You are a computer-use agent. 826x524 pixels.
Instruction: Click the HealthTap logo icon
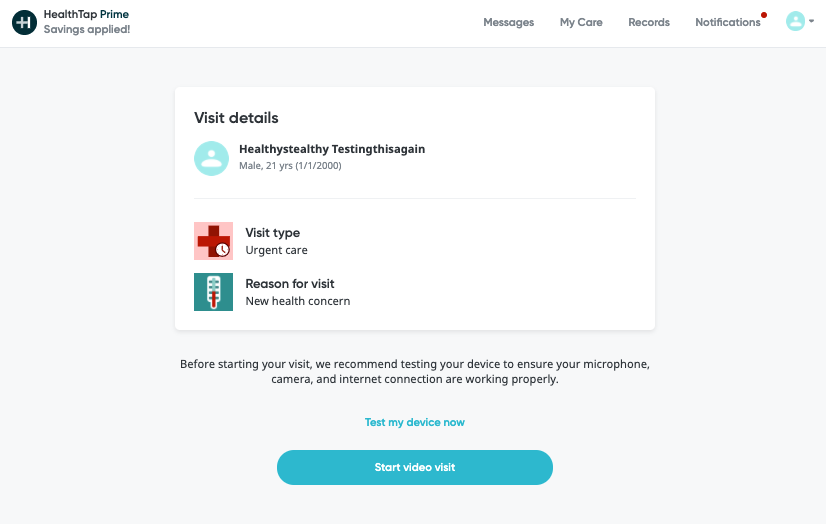click(24, 22)
